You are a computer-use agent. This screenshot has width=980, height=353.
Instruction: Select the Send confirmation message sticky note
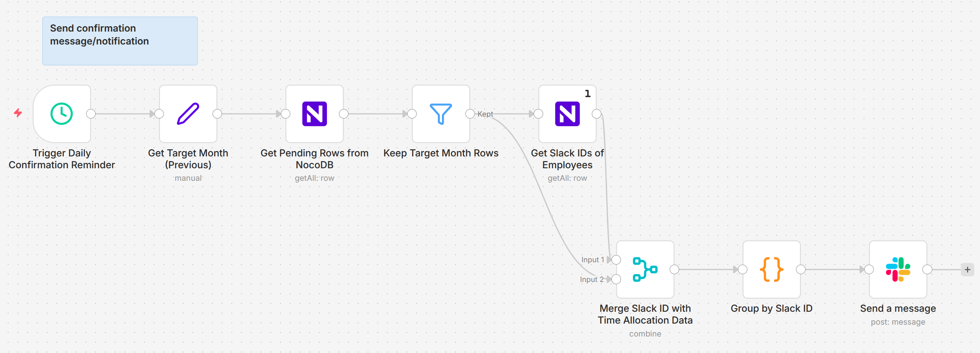119,41
